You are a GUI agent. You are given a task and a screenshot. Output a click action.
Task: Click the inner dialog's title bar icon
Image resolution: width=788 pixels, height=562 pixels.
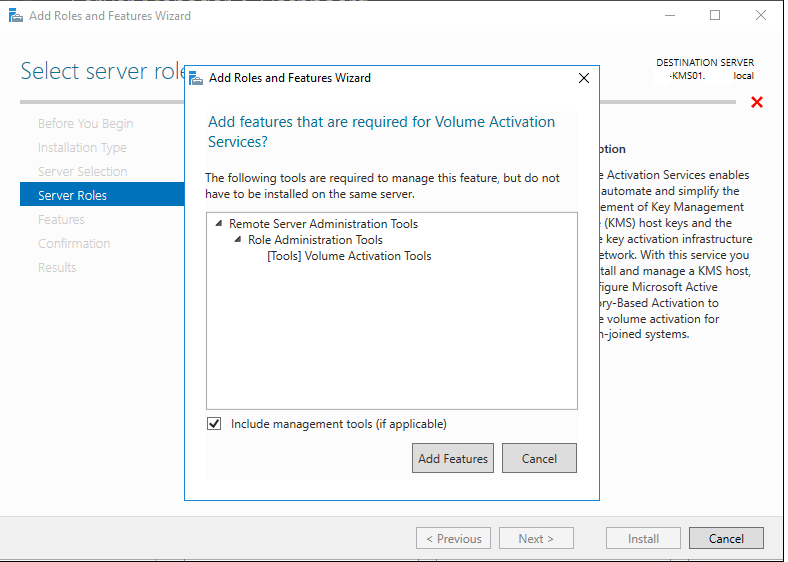pyautogui.click(x=195, y=78)
